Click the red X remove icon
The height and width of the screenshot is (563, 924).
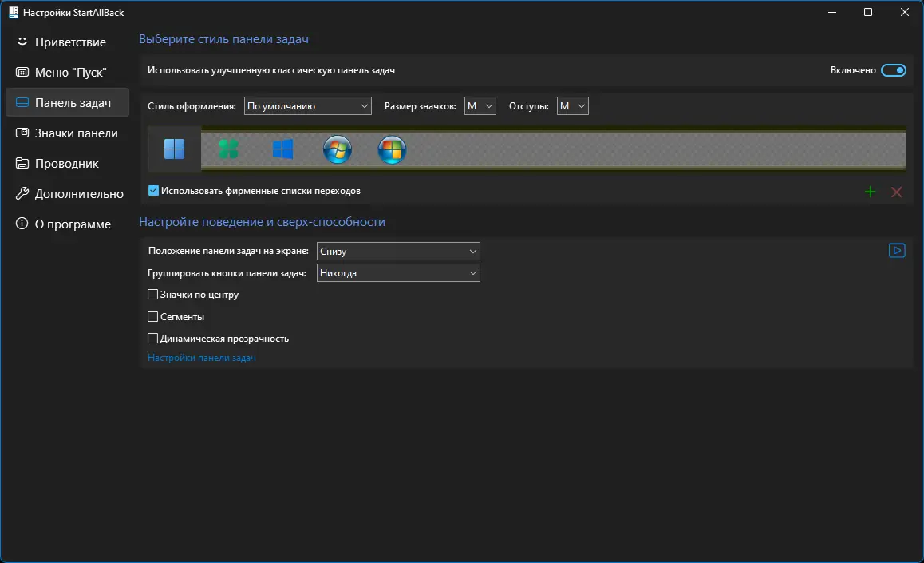(896, 192)
